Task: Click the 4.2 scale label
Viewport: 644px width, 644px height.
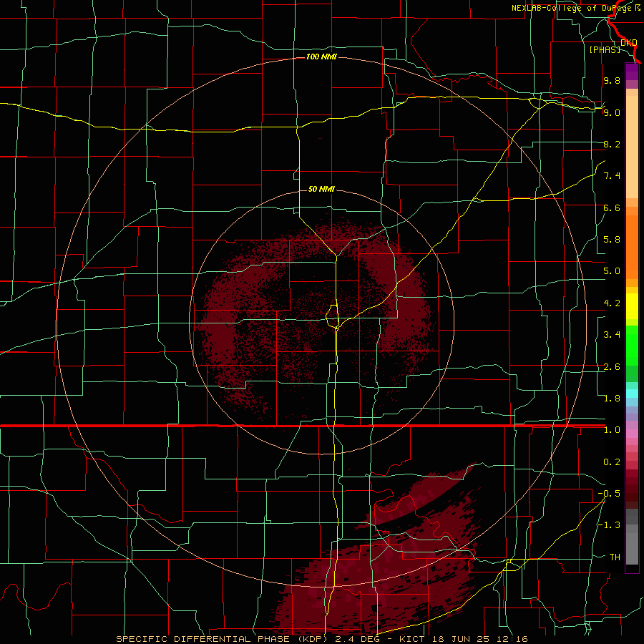Action: (612, 303)
